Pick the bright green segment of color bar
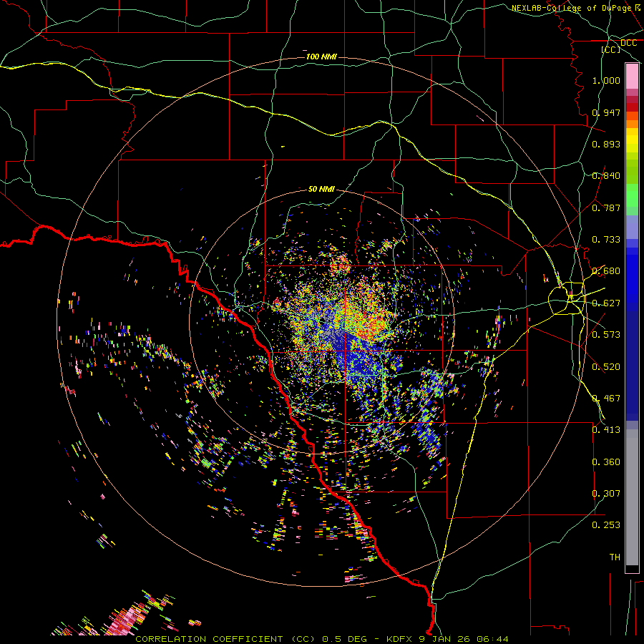This screenshot has width=644, height=644. pos(632,195)
